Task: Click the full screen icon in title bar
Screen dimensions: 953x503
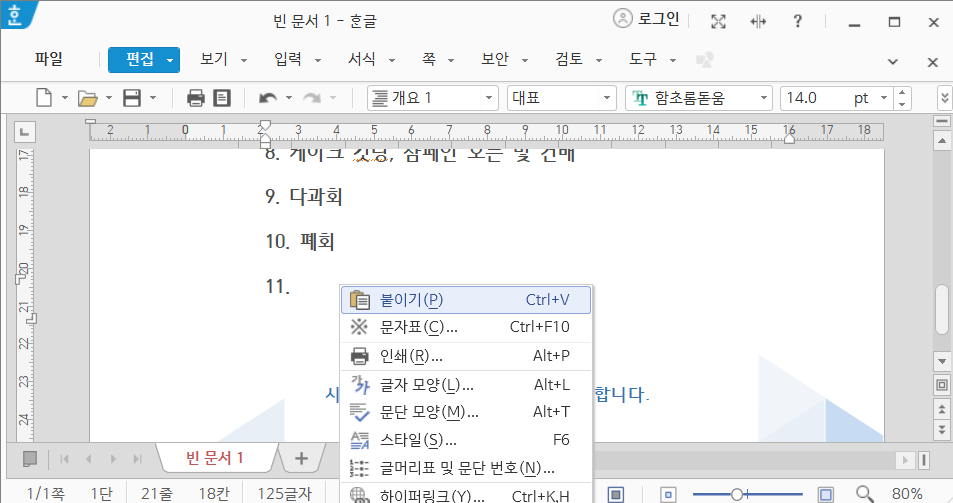Action: click(718, 22)
